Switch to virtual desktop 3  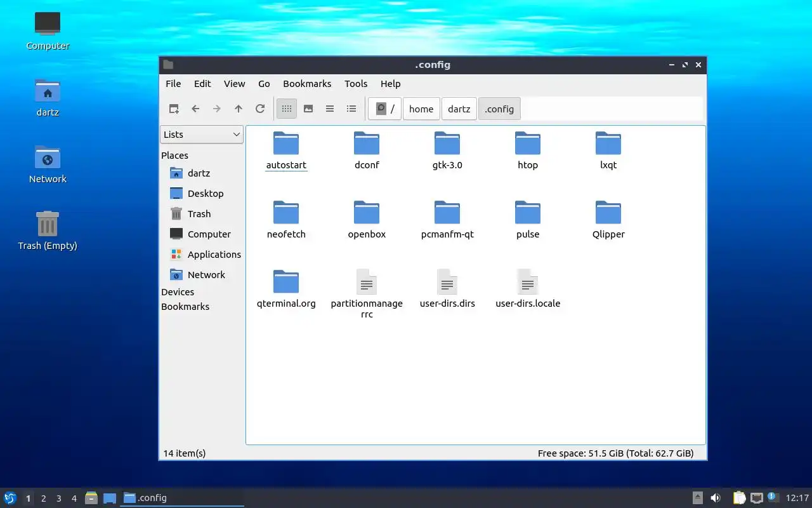pyautogui.click(x=59, y=498)
